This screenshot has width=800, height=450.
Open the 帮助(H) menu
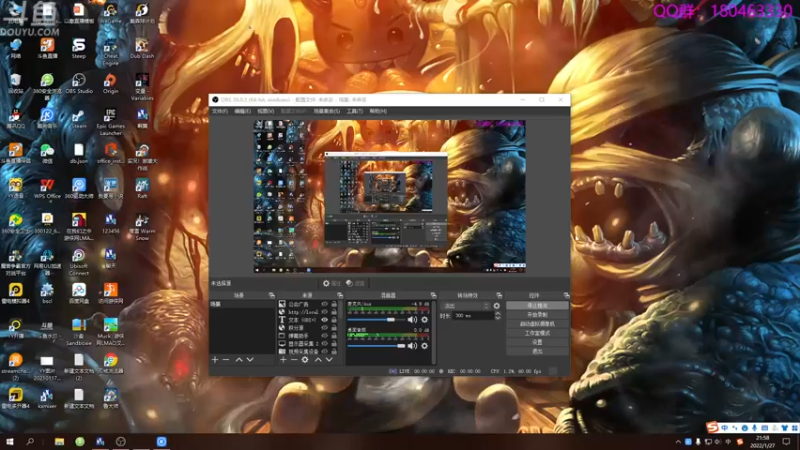[378, 111]
